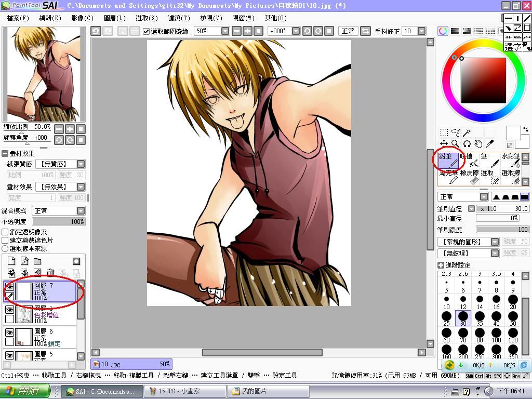The width and height of the screenshot is (532, 399).
Task: Show the color wheel panel
Action: click(x=443, y=31)
